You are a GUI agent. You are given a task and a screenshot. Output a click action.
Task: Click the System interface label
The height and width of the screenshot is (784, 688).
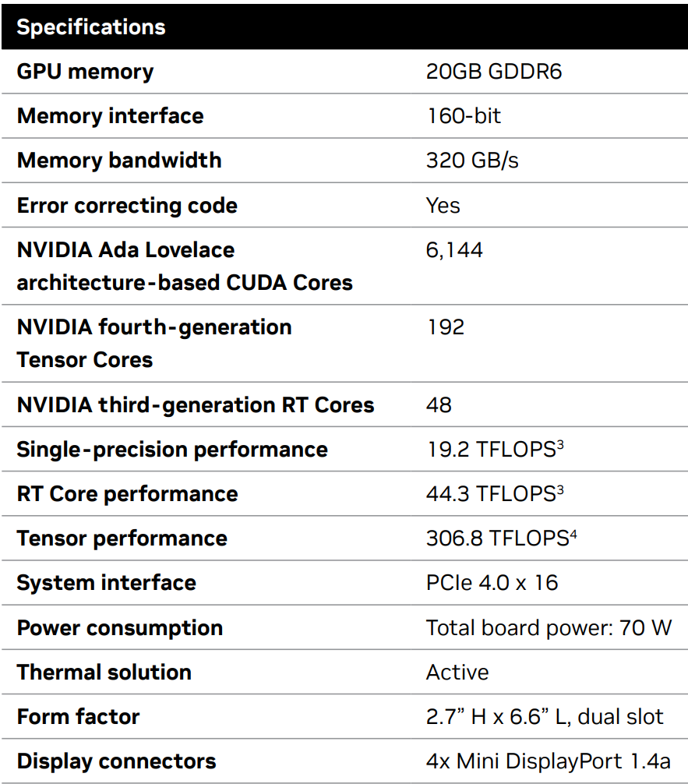[106, 583]
